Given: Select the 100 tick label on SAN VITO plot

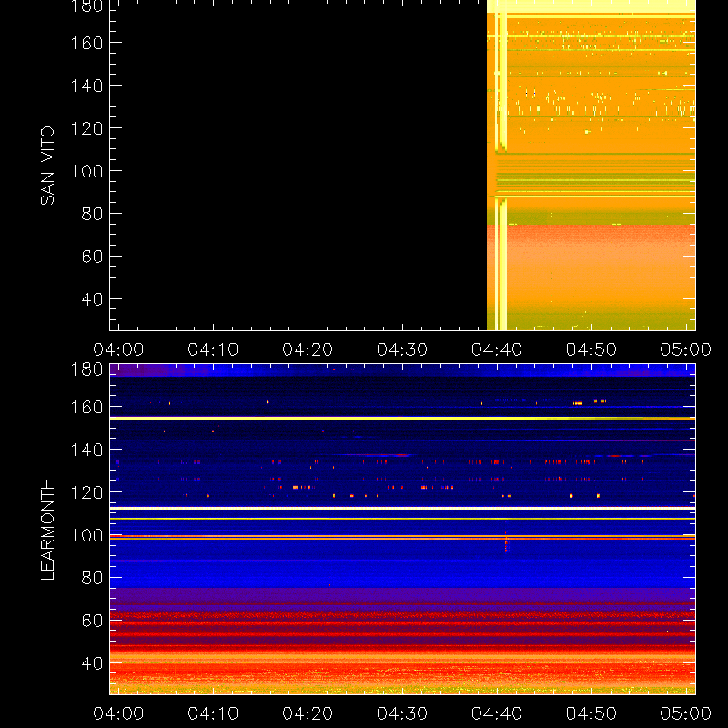Looking at the screenshot, I should click(86, 171).
